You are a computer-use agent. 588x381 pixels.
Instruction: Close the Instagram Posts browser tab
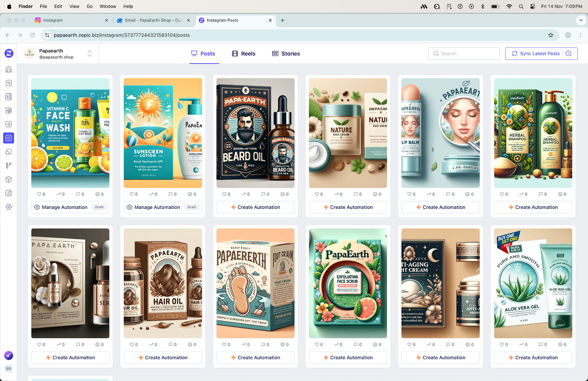(270, 20)
